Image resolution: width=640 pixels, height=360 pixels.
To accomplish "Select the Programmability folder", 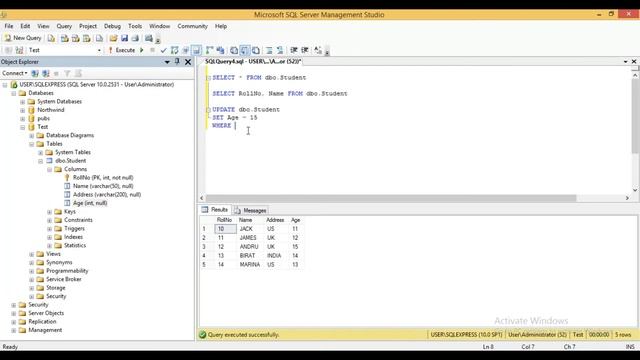I will (x=67, y=271).
